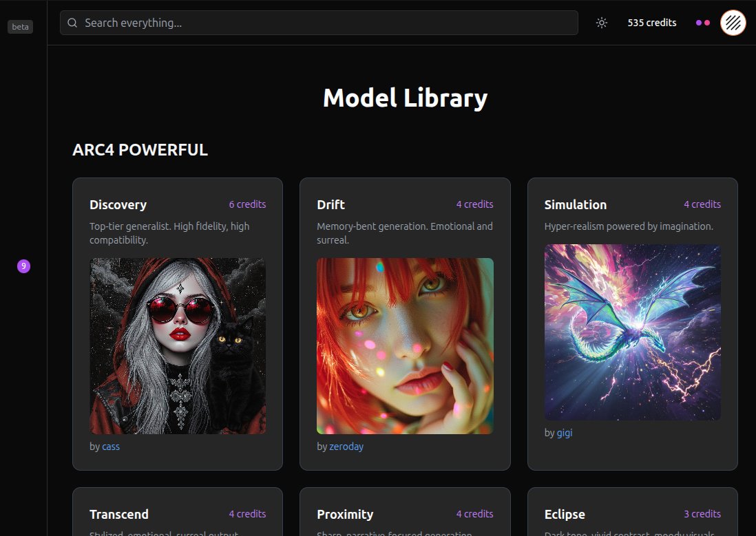
Task: Open the Simulation dragon thumbnail
Action: coord(633,332)
